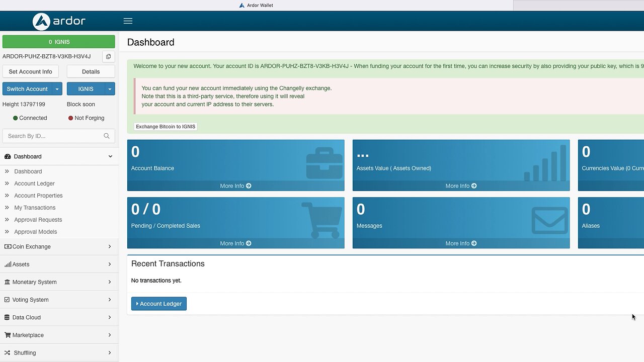Click the Voting System checkbox icon
The height and width of the screenshot is (362, 644).
[x=7, y=300]
